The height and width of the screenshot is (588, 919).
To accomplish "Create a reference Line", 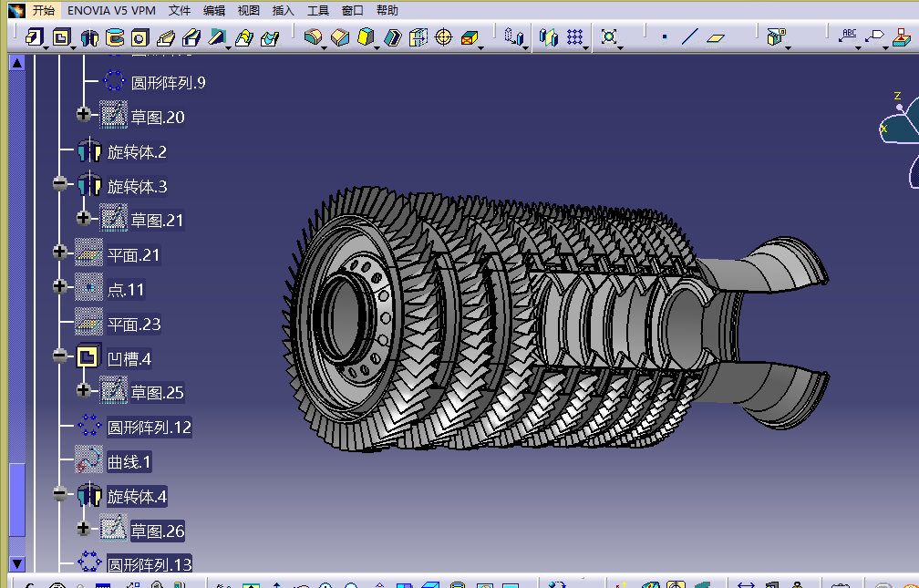I will coord(690,37).
